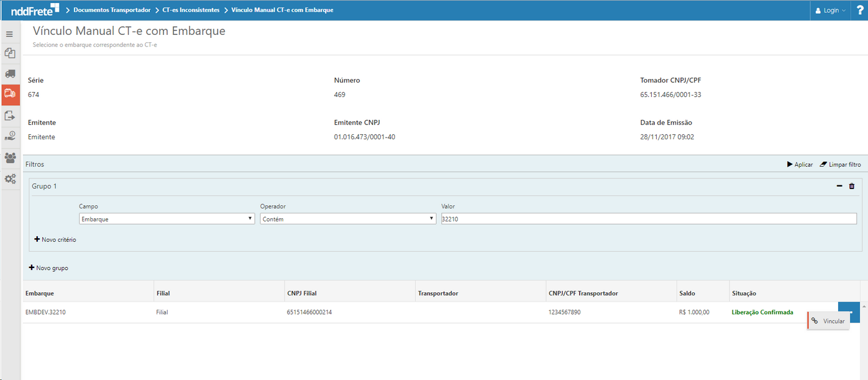
Task: Select Vincular from the row menu
Action: point(829,321)
